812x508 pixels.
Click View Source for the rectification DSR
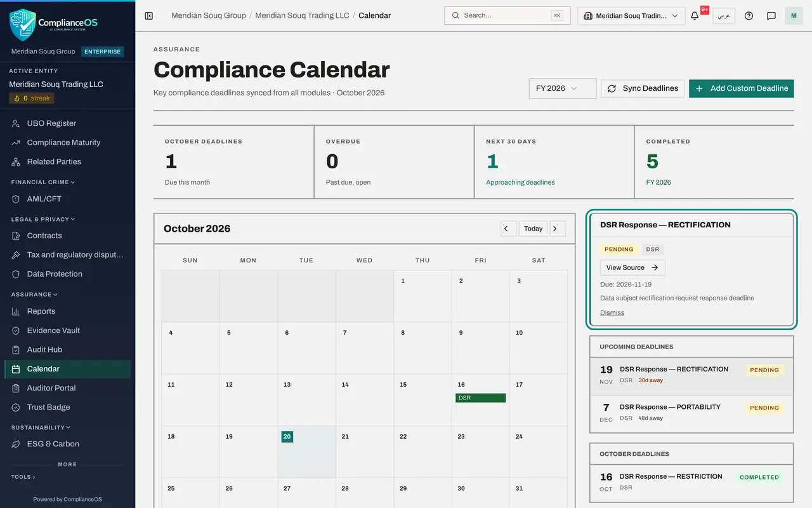pos(632,267)
